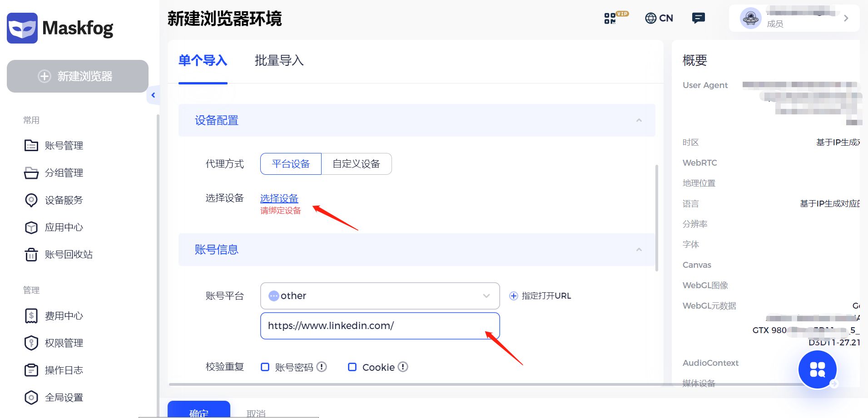The height and width of the screenshot is (418, 868).
Task: Click the linkedin.com URL input field
Action: pos(379,325)
